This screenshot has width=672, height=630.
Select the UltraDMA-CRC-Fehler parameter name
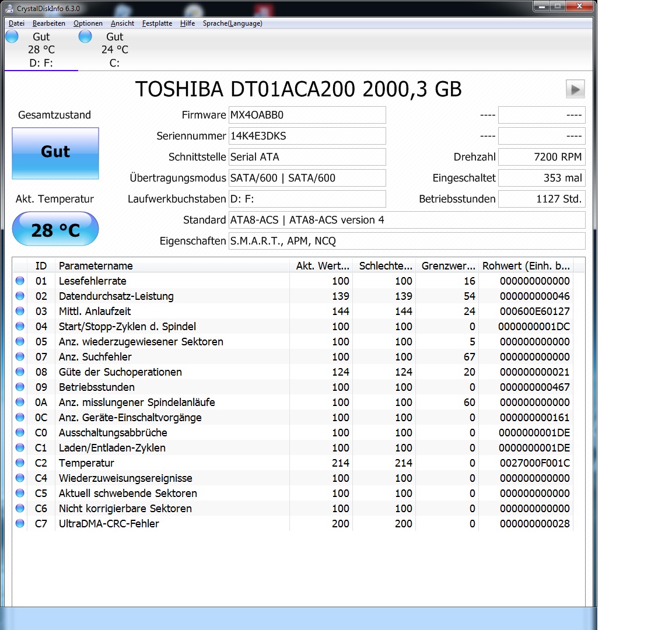click(x=109, y=523)
